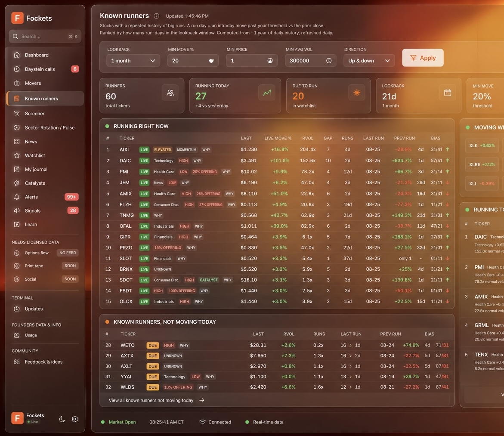This screenshot has height=436, width=504.
Task: Click the Running Today chart icon
Action: point(267,93)
